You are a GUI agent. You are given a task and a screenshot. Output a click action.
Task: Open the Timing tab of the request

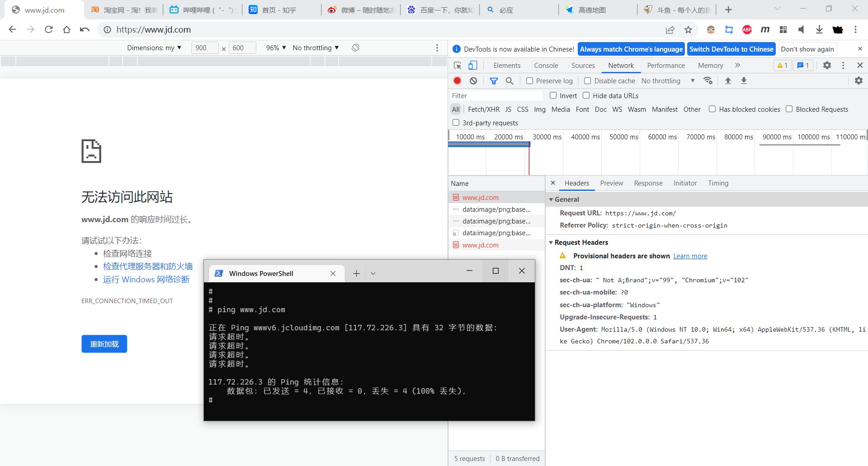click(x=718, y=183)
